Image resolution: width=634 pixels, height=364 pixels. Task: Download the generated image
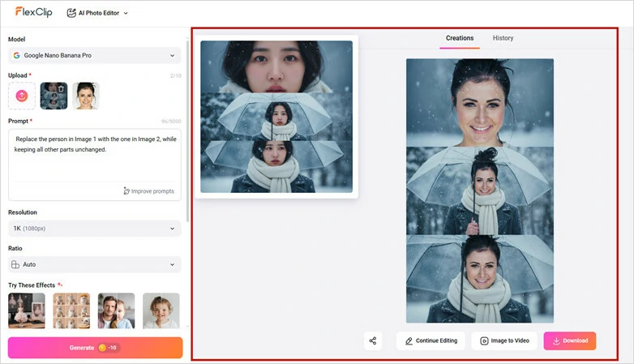(570, 341)
